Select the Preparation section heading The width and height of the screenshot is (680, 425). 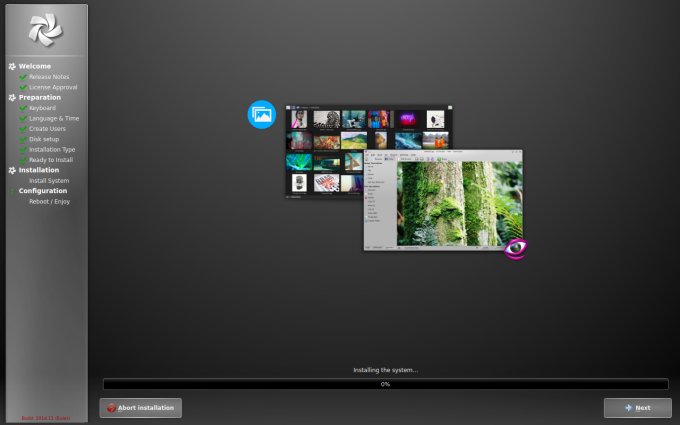pos(39,98)
